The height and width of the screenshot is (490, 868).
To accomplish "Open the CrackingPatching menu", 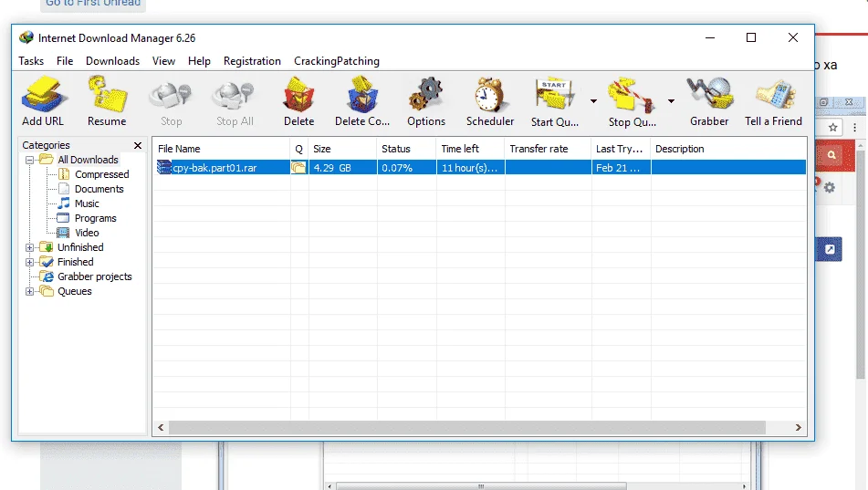I will point(337,61).
